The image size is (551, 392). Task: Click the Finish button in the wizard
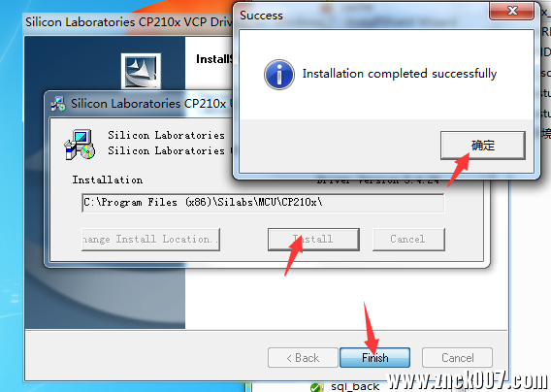[375, 357]
